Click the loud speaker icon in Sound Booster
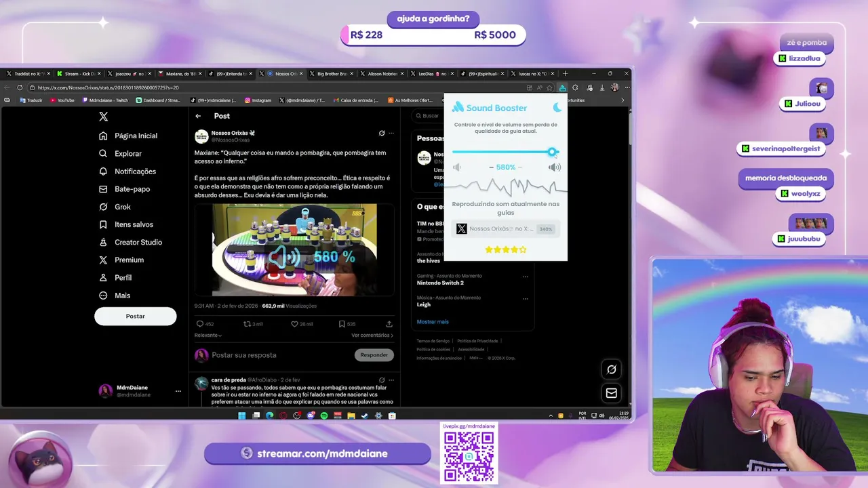 click(555, 167)
